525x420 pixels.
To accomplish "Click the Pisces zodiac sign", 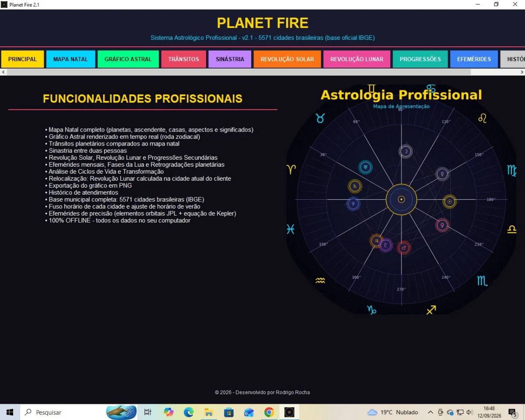I will 290,229.
